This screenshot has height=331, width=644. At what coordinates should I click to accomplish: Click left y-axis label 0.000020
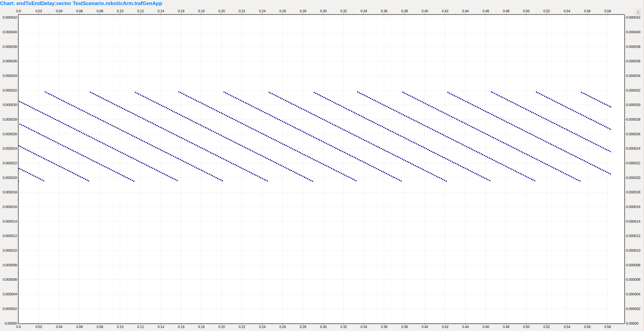coord(10,178)
